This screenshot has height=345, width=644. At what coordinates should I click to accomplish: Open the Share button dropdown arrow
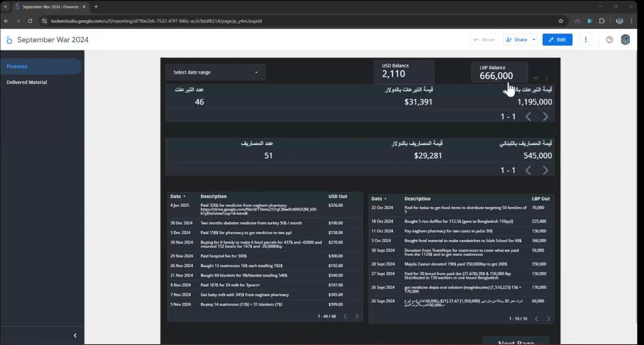click(x=533, y=40)
